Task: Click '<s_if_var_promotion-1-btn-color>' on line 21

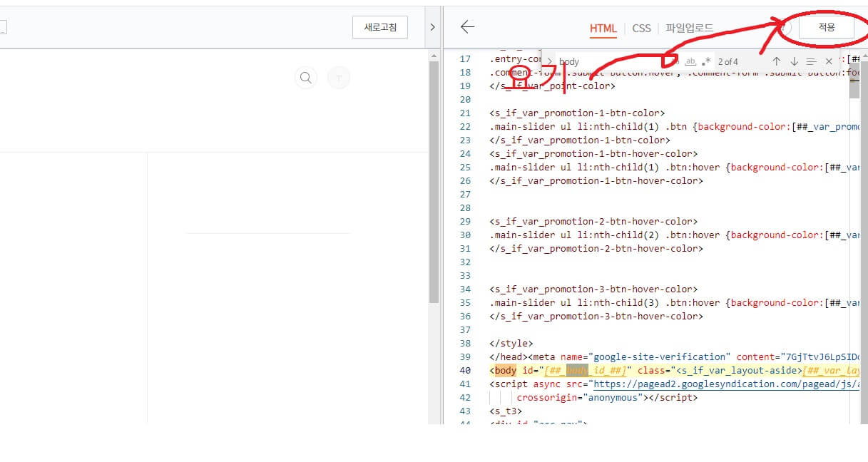Action: pyautogui.click(x=577, y=113)
